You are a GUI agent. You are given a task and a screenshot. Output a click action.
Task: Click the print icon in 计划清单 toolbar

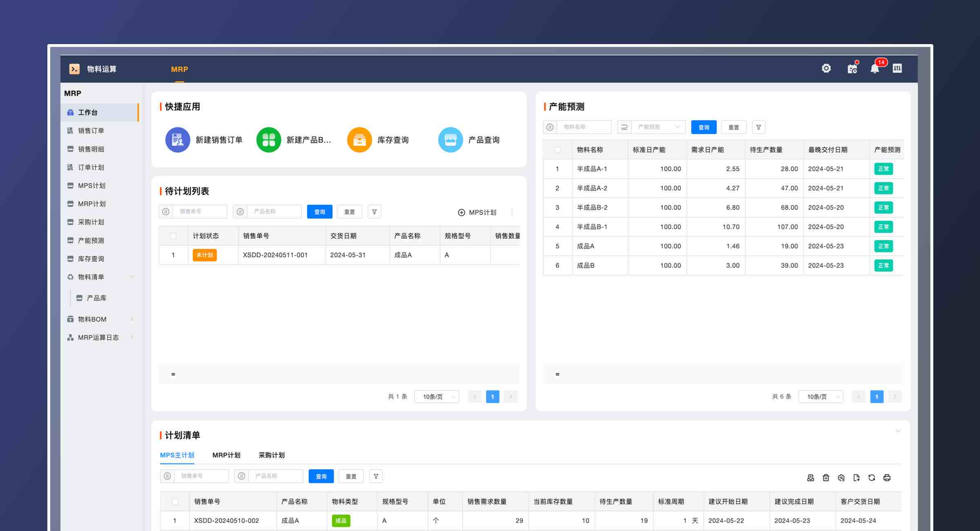tap(886, 477)
